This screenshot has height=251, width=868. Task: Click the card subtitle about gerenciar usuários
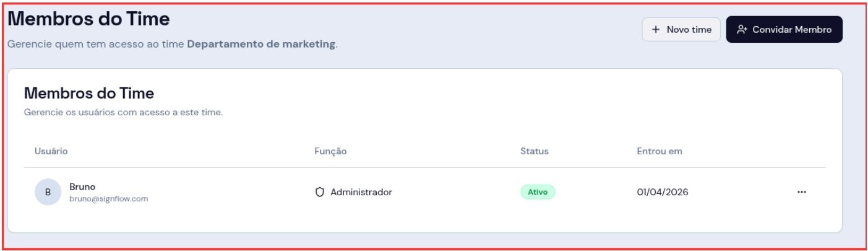pyautogui.click(x=123, y=113)
